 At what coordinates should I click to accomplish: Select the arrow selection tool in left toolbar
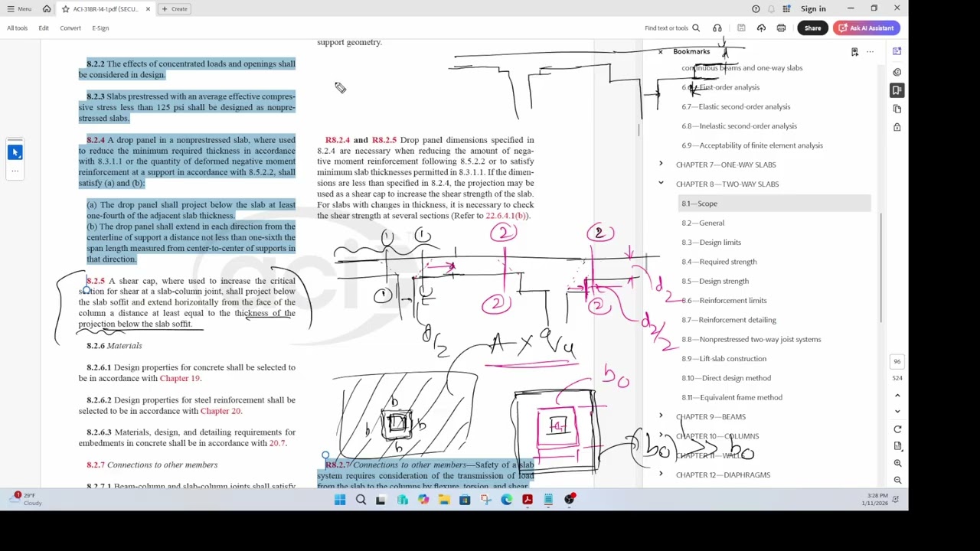pos(15,152)
